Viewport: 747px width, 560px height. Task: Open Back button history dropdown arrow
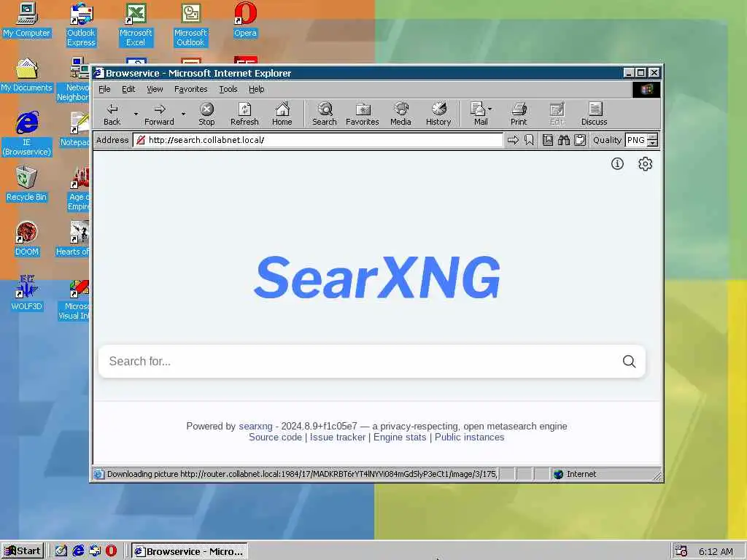click(x=136, y=114)
